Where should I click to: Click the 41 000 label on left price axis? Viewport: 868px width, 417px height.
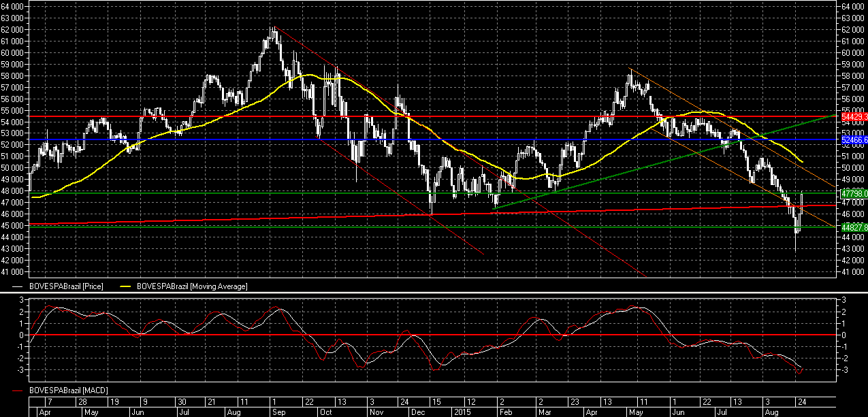[14, 272]
